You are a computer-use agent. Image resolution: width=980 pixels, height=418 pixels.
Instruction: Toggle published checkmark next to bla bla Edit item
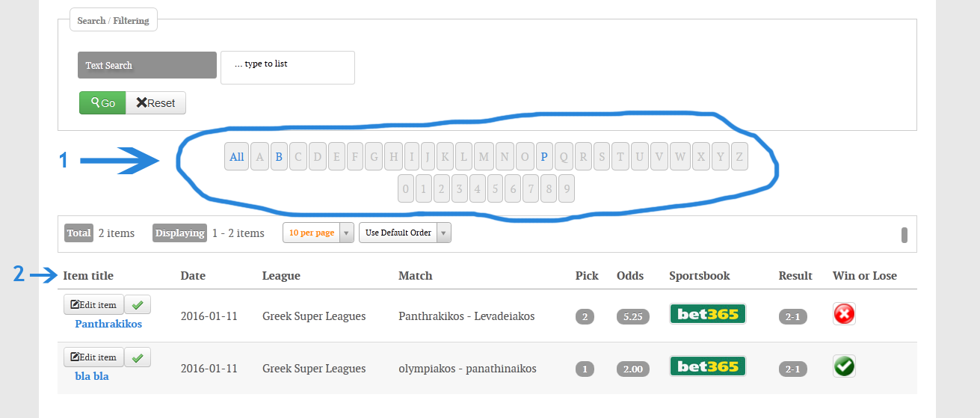click(x=138, y=357)
